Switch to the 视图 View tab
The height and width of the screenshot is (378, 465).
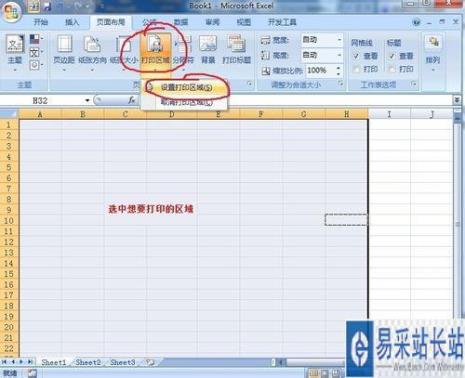(x=244, y=22)
